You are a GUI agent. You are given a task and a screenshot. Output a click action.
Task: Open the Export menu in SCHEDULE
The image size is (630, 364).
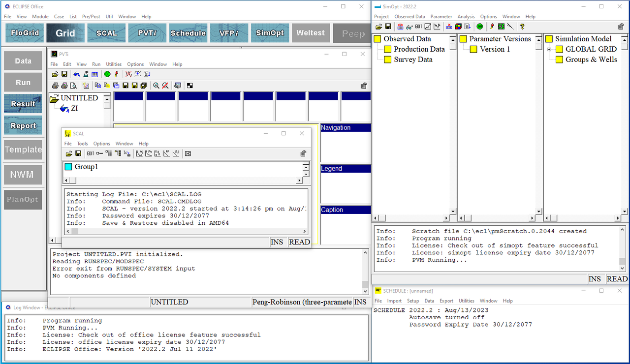coord(446,301)
